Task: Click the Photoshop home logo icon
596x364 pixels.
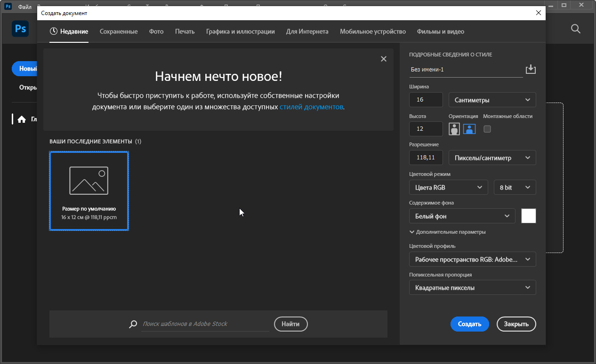Action: tap(20, 29)
